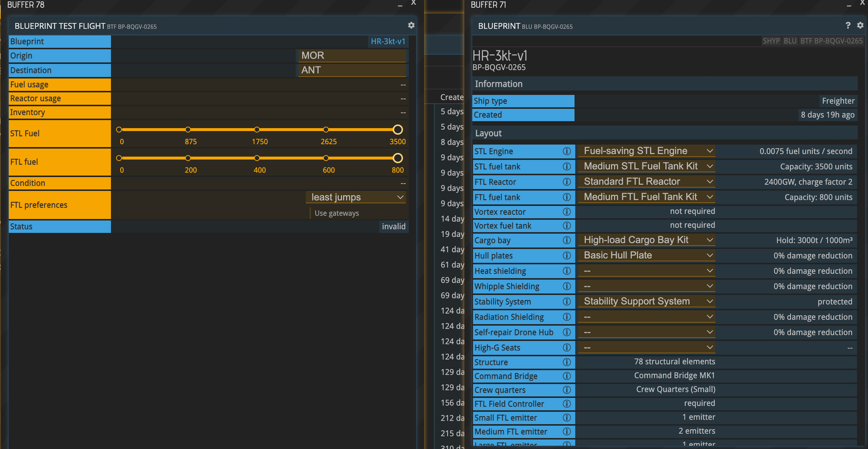Click info icon beside FTL Reactor

566,182
